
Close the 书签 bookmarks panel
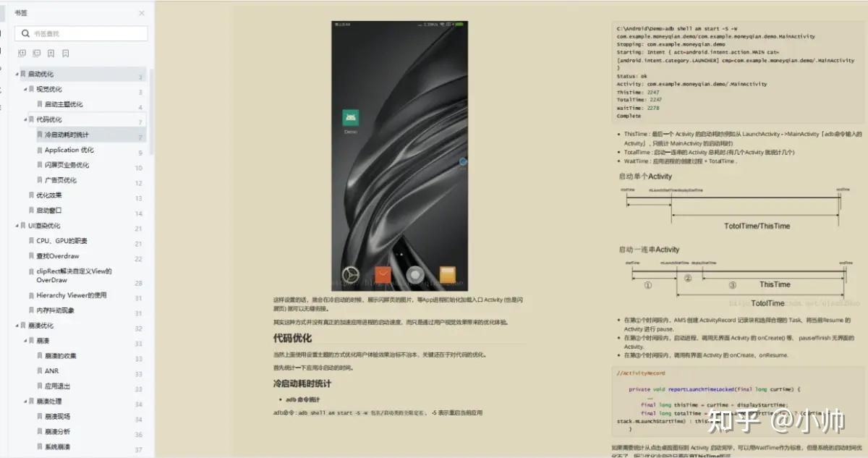pos(142,12)
